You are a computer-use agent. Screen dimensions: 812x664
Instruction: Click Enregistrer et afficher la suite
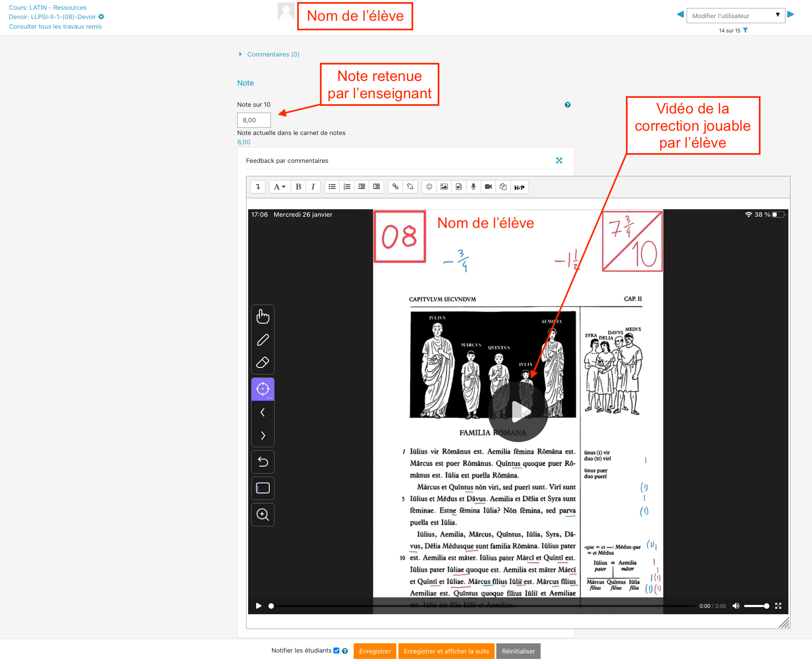pos(446,651)
